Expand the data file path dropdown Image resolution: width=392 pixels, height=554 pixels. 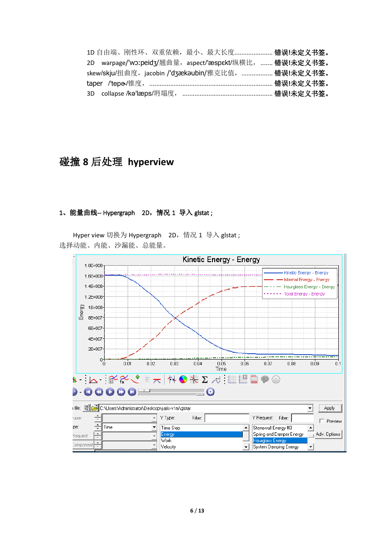[310, 408]
